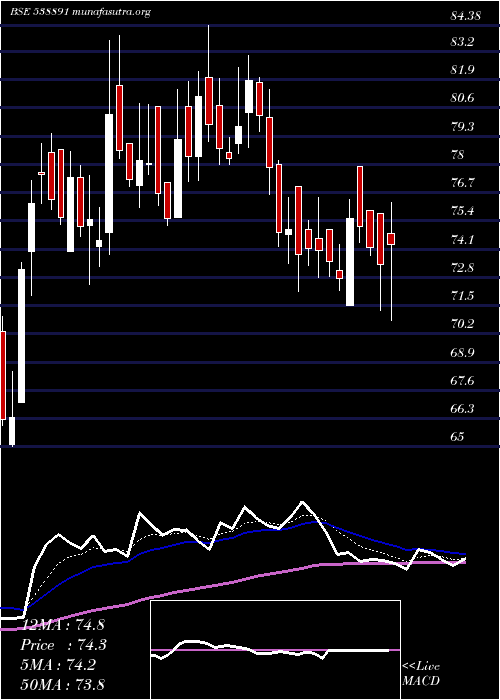
Task: Click the 74.1 price axis label
Action: tap(463, 240)
